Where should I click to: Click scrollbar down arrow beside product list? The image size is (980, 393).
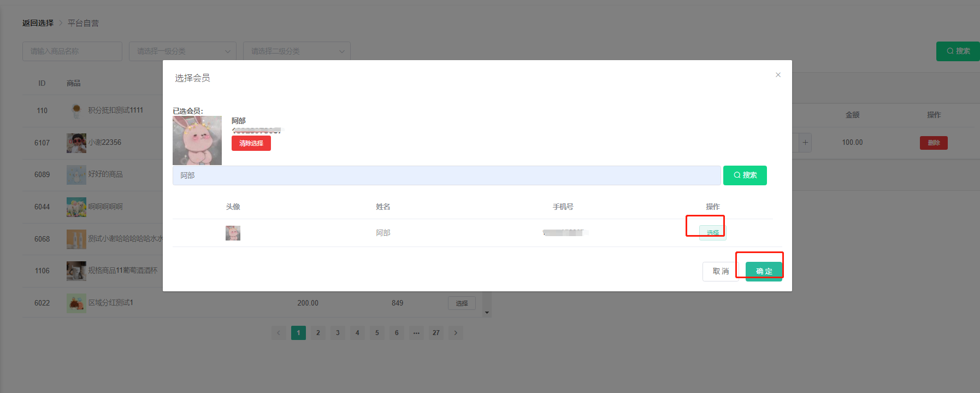click(487, 313)
